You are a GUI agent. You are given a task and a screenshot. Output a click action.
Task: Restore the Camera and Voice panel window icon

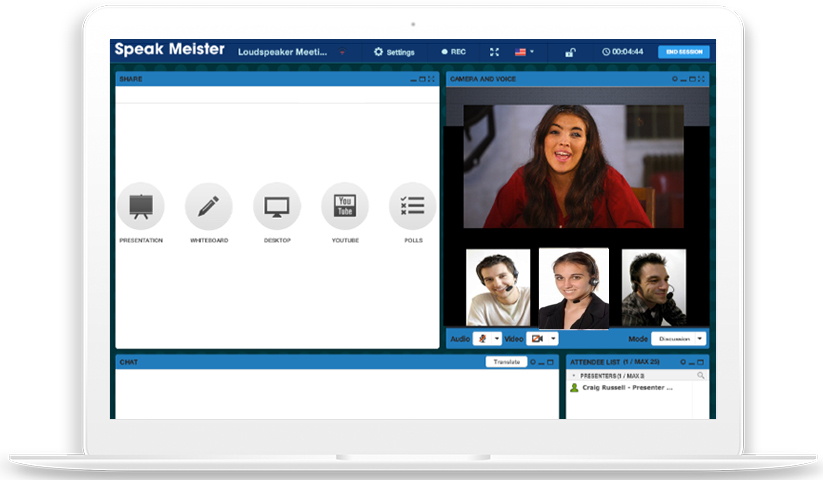tap(692, 79)
